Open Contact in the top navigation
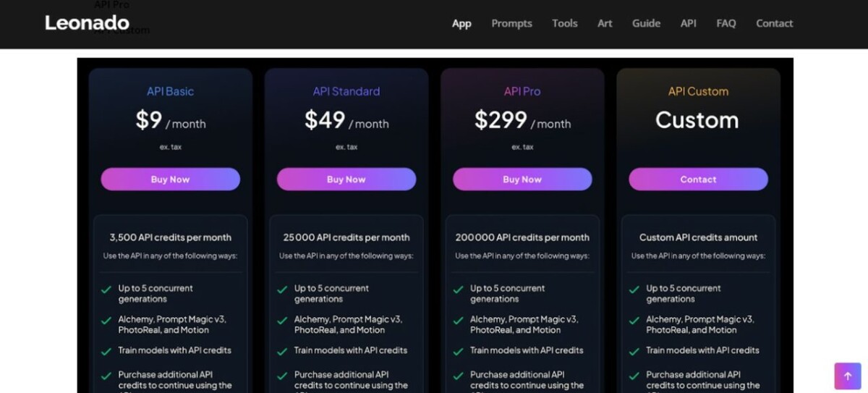 775,23
